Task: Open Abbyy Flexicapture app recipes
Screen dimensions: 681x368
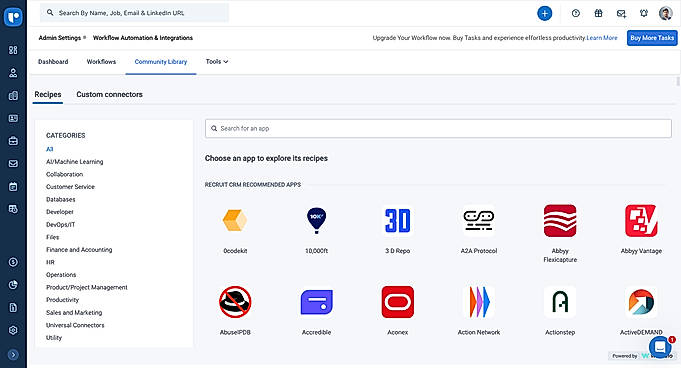Action: (560, 221)
